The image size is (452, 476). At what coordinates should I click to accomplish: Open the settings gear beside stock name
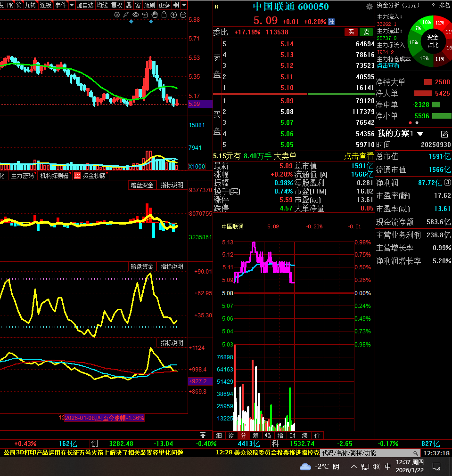[370, 7]
